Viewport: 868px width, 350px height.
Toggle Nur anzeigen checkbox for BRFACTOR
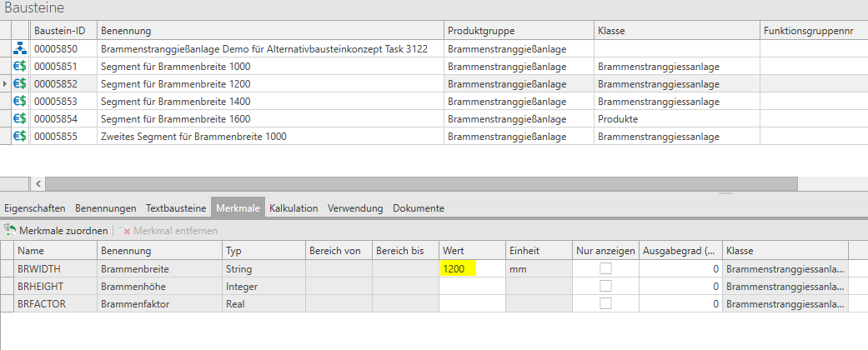(606, 303)
